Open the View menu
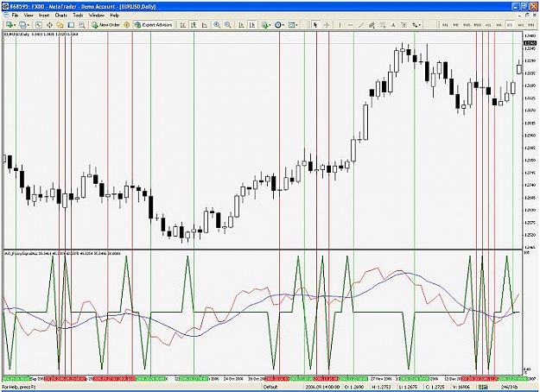Viewport: 540px width, 392px height. pos(29,16)
